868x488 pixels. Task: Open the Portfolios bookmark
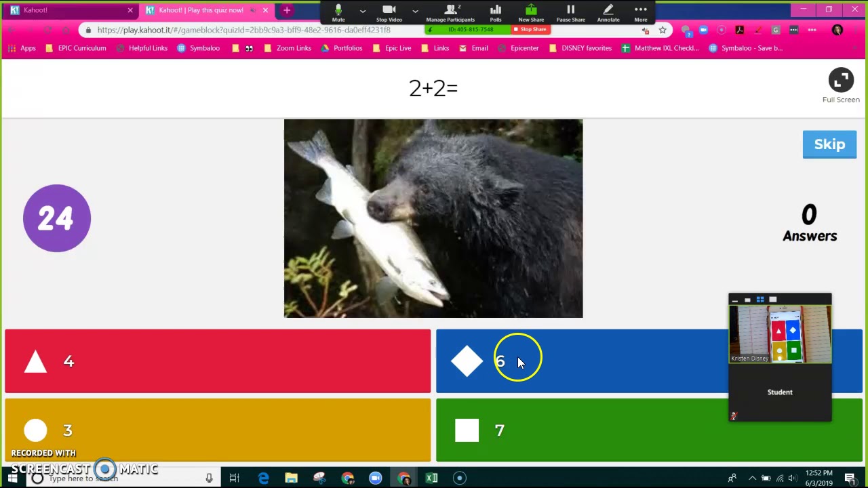tap(342, 48)
